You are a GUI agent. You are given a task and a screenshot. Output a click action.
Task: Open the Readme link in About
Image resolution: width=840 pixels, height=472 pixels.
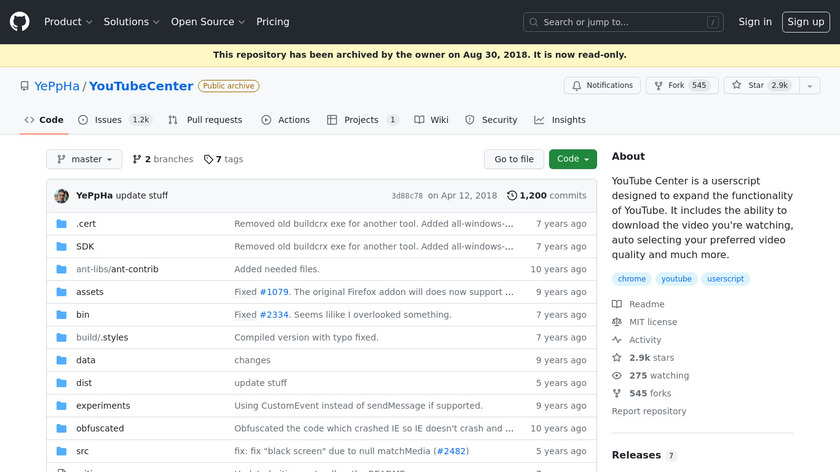646,304
